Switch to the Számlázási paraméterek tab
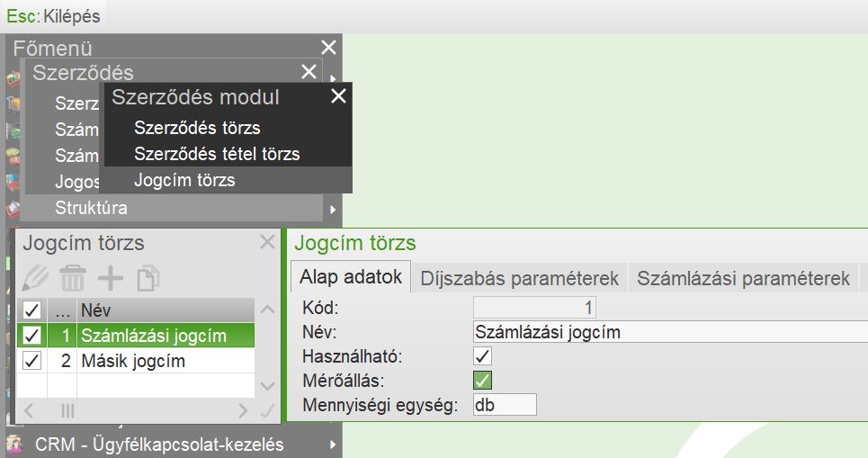Viewport: 868px width, 458px height. pos(743,278)
